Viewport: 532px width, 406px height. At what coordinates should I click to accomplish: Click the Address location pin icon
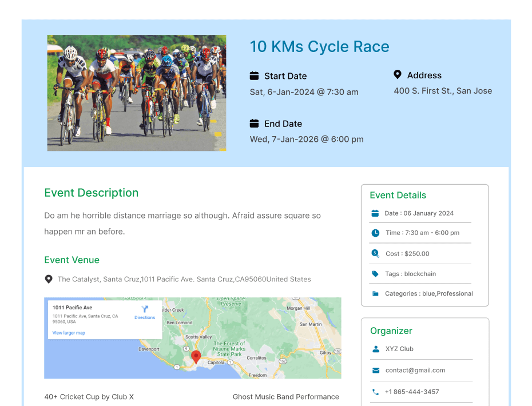398,75
